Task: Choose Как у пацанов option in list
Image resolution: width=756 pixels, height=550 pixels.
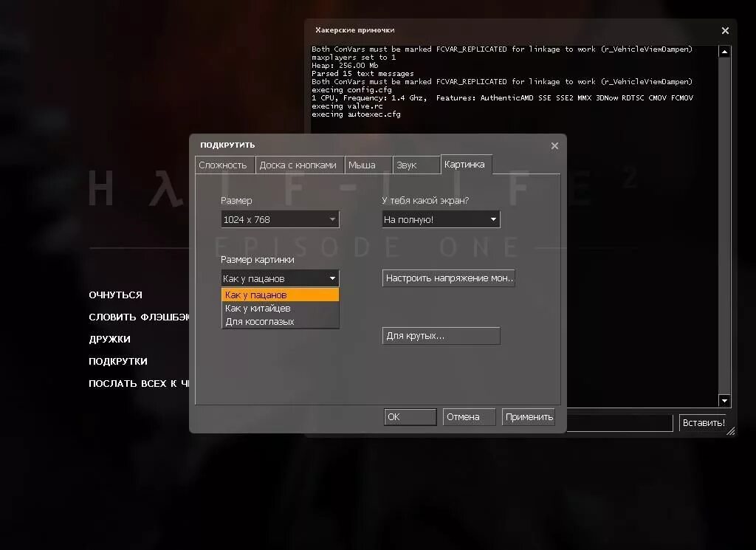Action: pyautogui.click(x=280, y=295)
